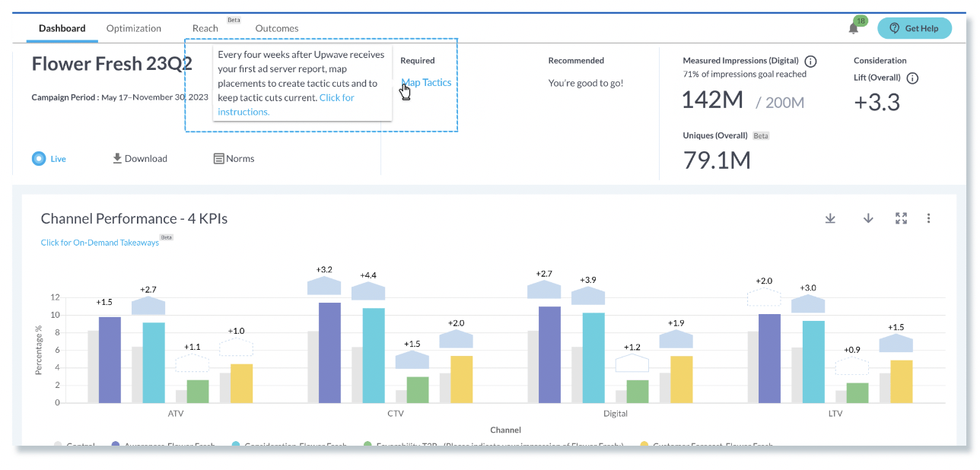Open the Norms view
Image resolution: width=980 pixels, height=470 pixels.
coord(234,159)
